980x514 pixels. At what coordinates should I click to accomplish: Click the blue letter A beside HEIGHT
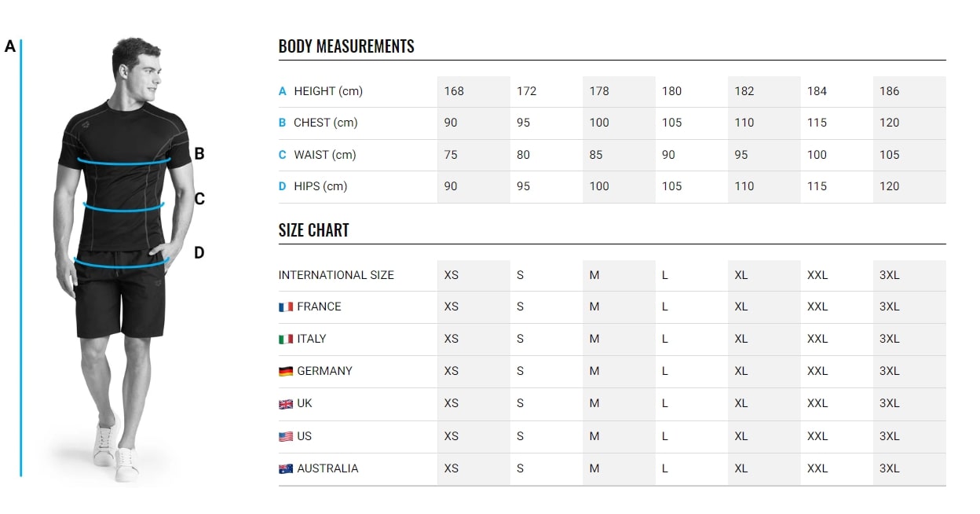click(x=283, y=91)
